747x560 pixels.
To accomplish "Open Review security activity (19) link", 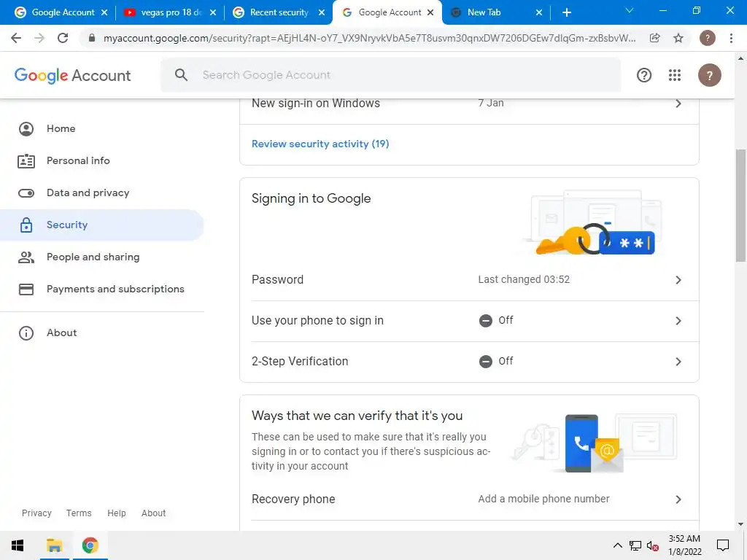I will click(320, 144).
